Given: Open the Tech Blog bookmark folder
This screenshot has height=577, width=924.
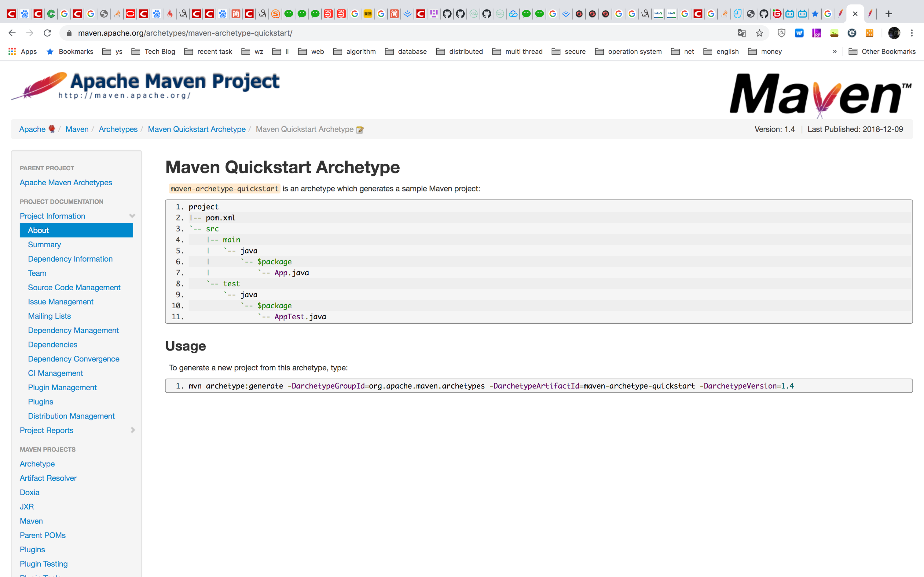Looking at the screenshot, I should point(153,52).
